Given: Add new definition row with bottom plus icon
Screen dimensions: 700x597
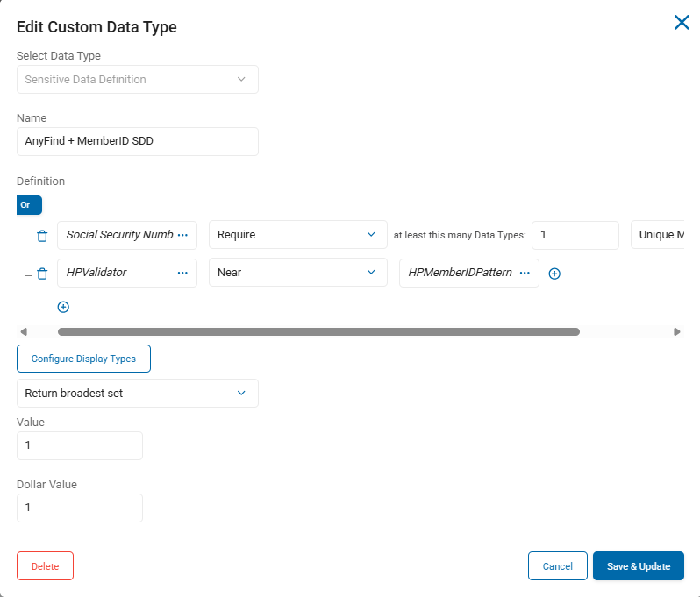Looking at the screenshot, I should coord(63,307).
